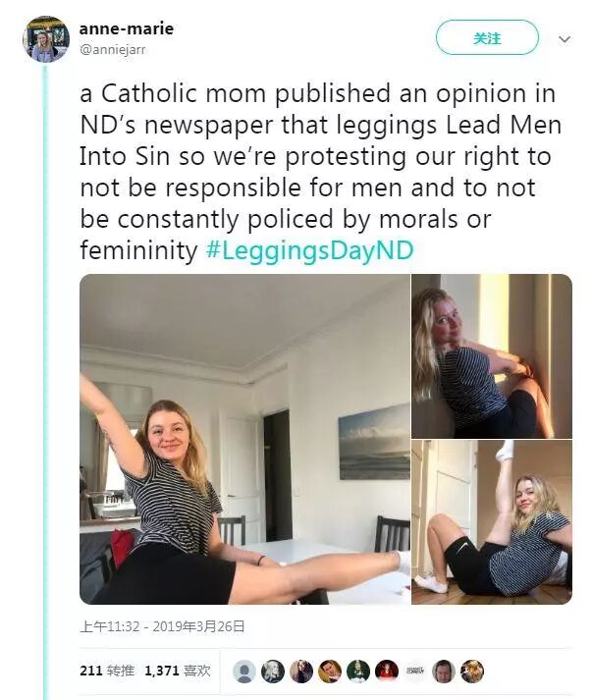The height and width of the screenshot is (700, 592).
Task: View the 211 转推 retweets list
Action: [107, 671]
